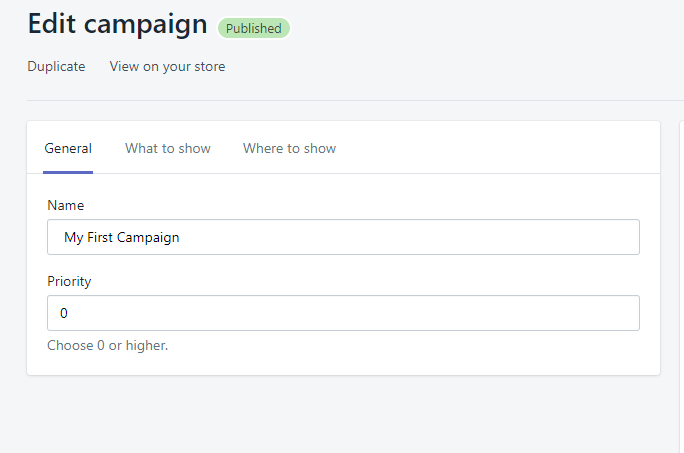Click the purple underline beneath the General tab
The image size is (684, 453).
coord(68,172)
